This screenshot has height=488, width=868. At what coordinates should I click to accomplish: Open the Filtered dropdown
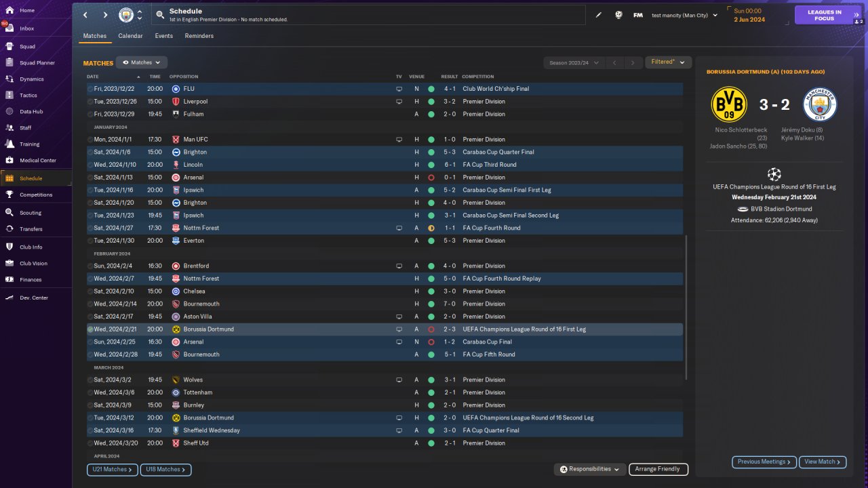click(668, 62)
